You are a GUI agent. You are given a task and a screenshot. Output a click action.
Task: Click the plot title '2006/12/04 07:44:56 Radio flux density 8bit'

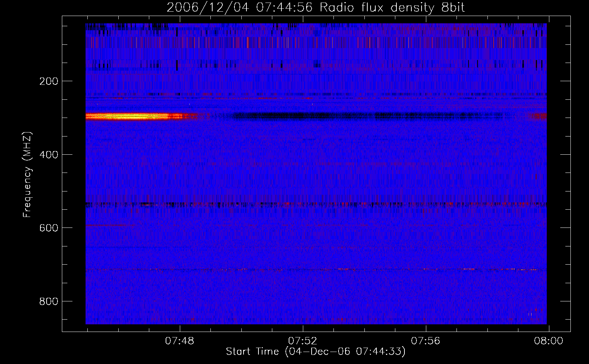click(316, 7)
